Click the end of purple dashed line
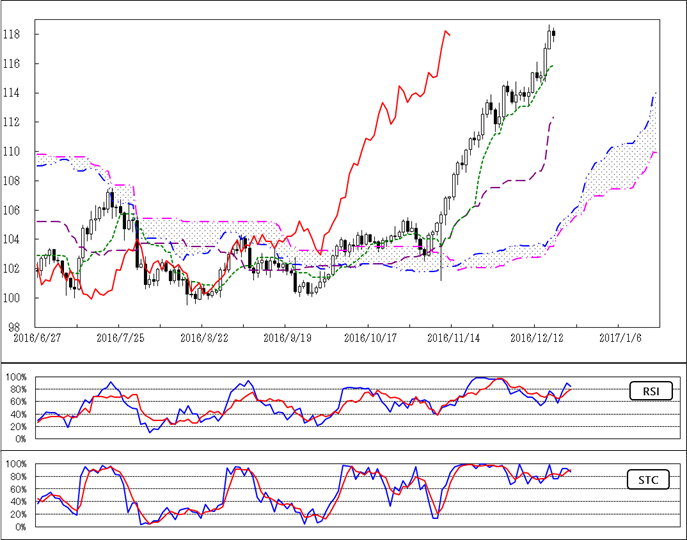687x540 pixels. (x=553, y=117)
